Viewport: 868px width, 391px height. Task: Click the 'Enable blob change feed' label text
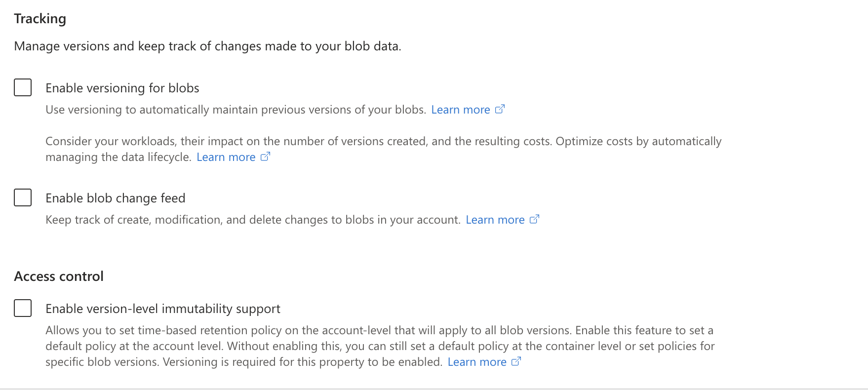pos(116,198)
